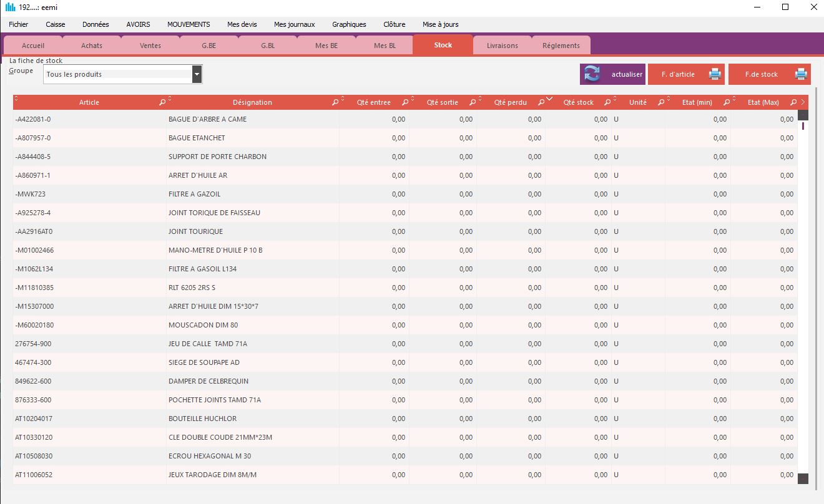Click the search icon in the Qté stock column
824x504 pixels.
click(607, 102)
